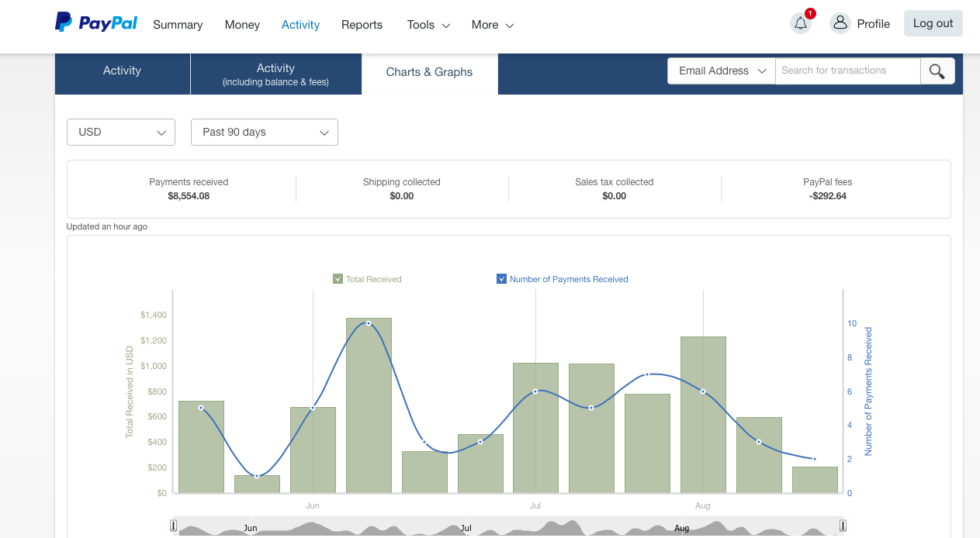980x538 pixels.
Task: Switch to Activity including balance & fees tab
Action: (x=275, y=74)
